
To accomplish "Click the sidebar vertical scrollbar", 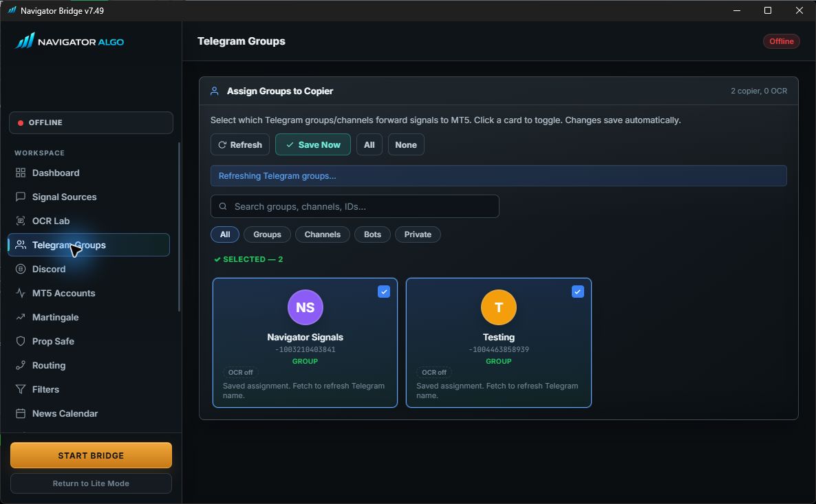I will tap(180, 228).
